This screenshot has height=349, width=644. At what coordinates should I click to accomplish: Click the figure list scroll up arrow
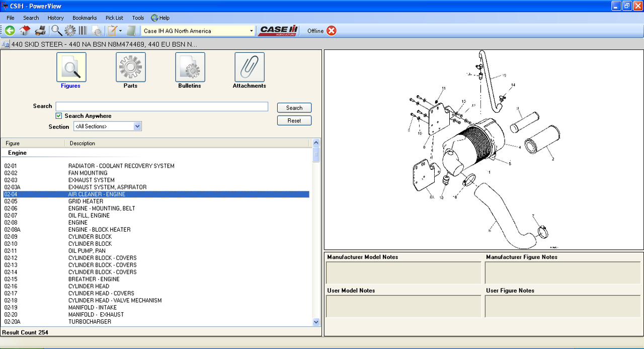(316, 143)
